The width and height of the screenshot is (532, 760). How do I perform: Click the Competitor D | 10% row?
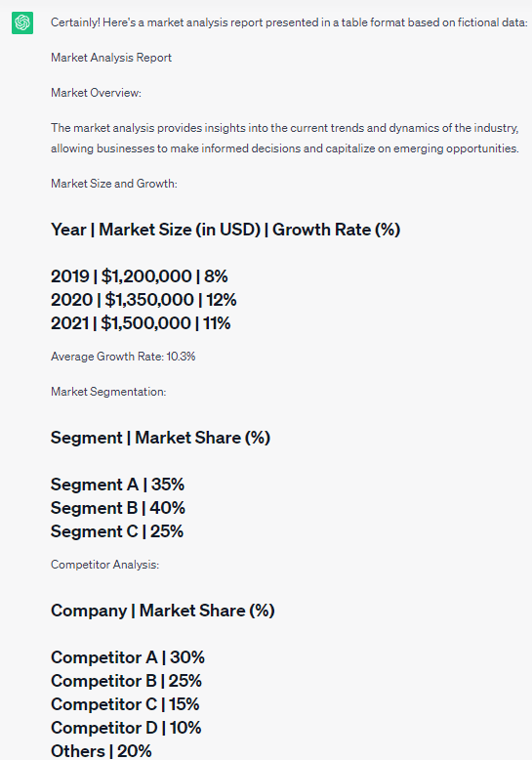126,727
